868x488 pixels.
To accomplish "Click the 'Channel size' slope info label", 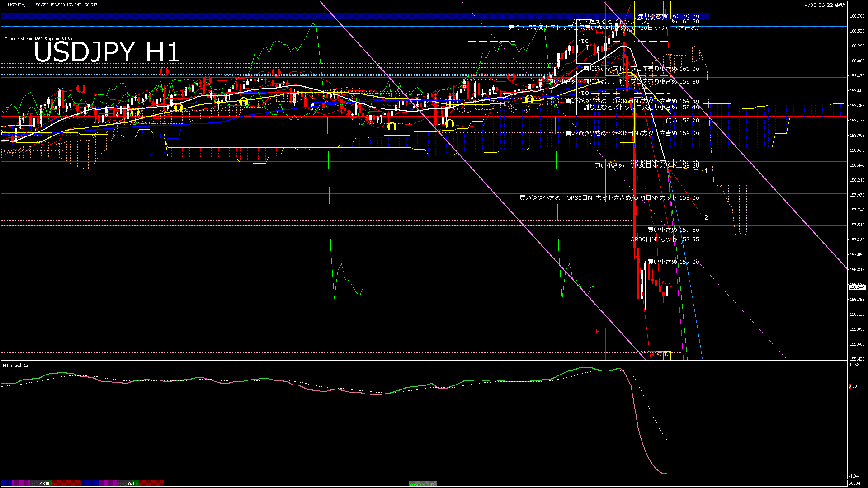I will tap(38, 39).
